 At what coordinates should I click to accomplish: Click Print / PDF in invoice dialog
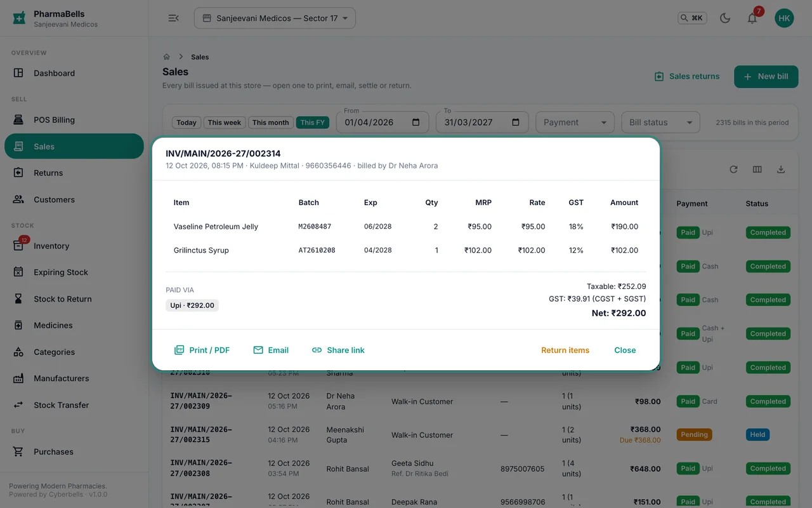202,350
